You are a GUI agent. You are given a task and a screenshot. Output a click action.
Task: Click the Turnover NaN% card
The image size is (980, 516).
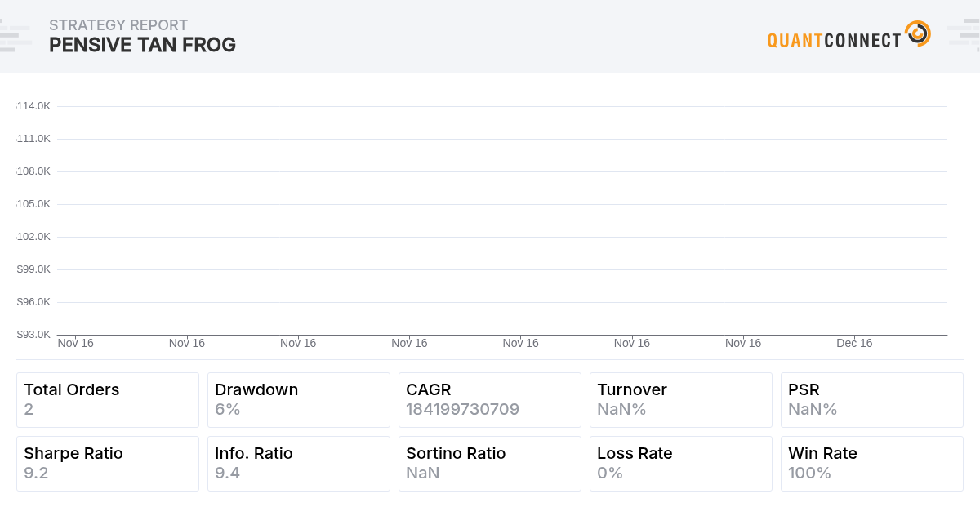click(x=681, y=400)
